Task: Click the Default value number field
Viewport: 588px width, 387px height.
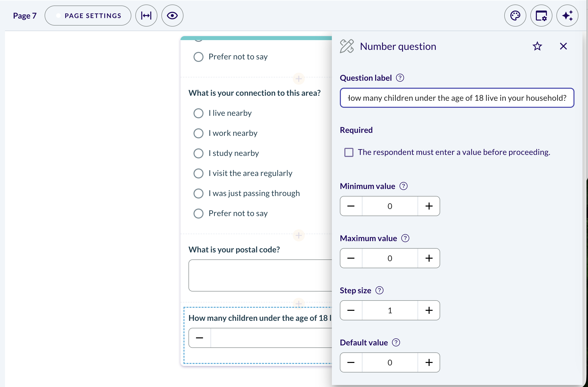Action: [390, 362]
